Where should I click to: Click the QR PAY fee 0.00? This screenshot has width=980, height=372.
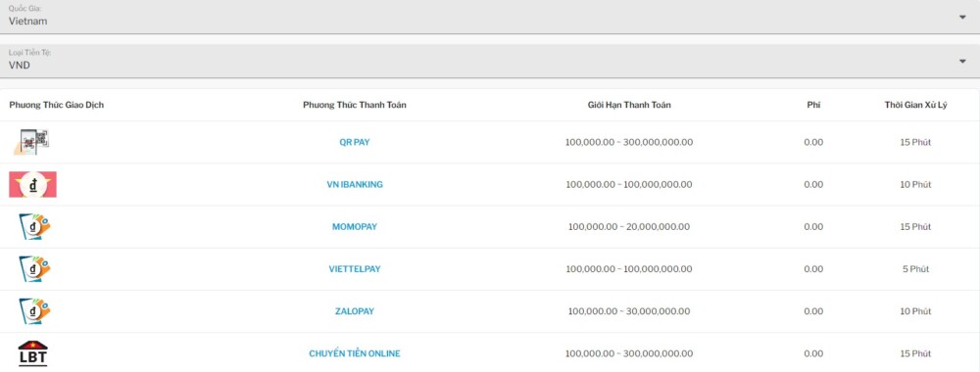[x=813, y=142]
